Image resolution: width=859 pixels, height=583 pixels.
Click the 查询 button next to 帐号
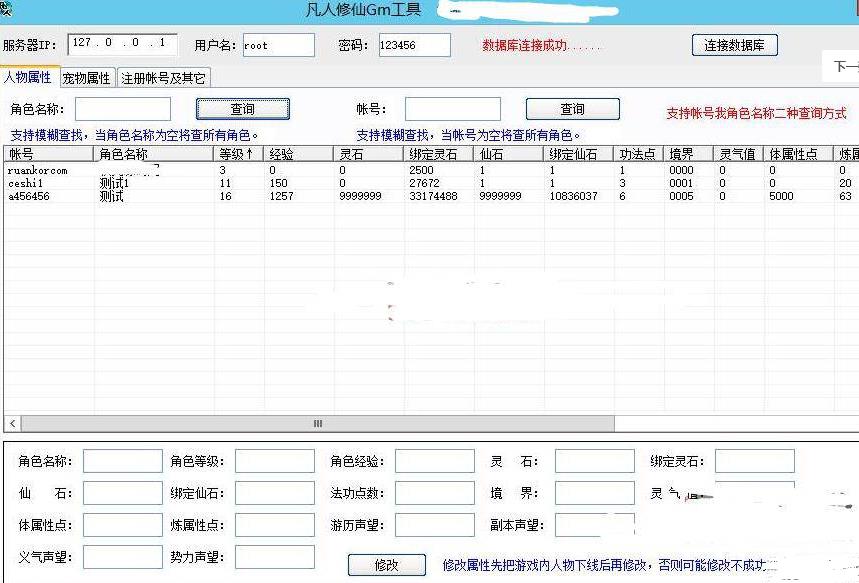tap(572, 108)
